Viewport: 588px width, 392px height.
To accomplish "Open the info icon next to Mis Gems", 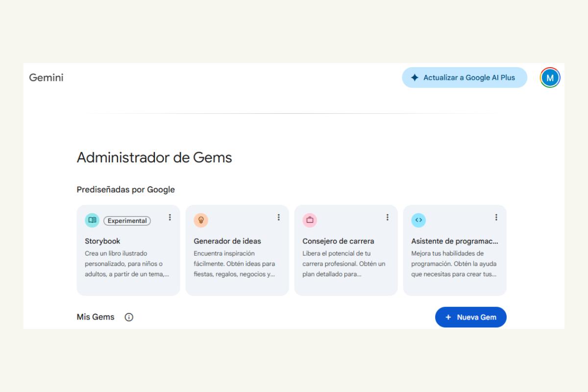I will click(129, 317).
